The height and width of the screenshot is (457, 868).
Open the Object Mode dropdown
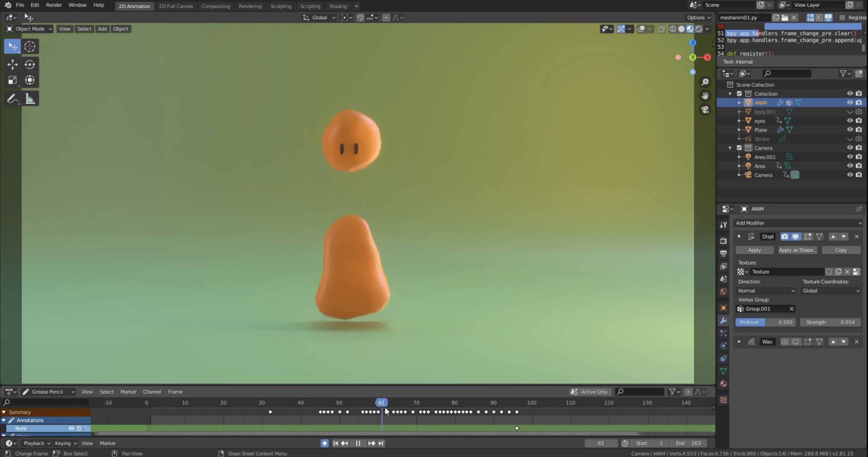(29, 29)
